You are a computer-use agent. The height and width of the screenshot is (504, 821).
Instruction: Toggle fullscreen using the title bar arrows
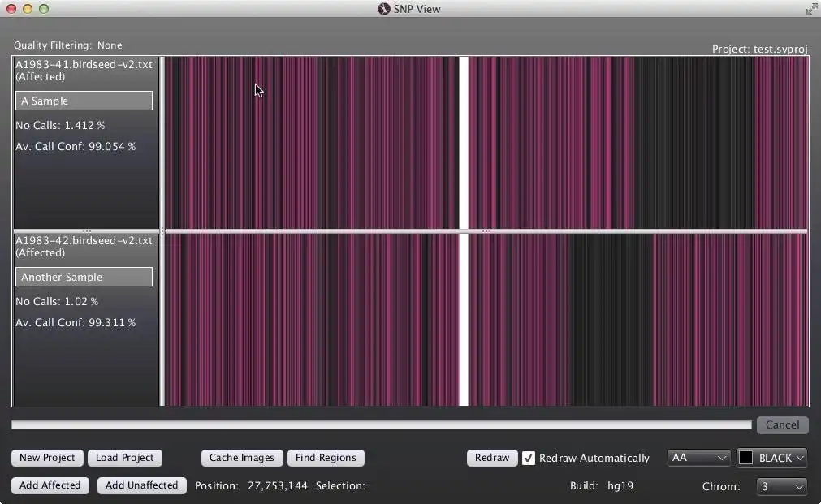(811, 9)
